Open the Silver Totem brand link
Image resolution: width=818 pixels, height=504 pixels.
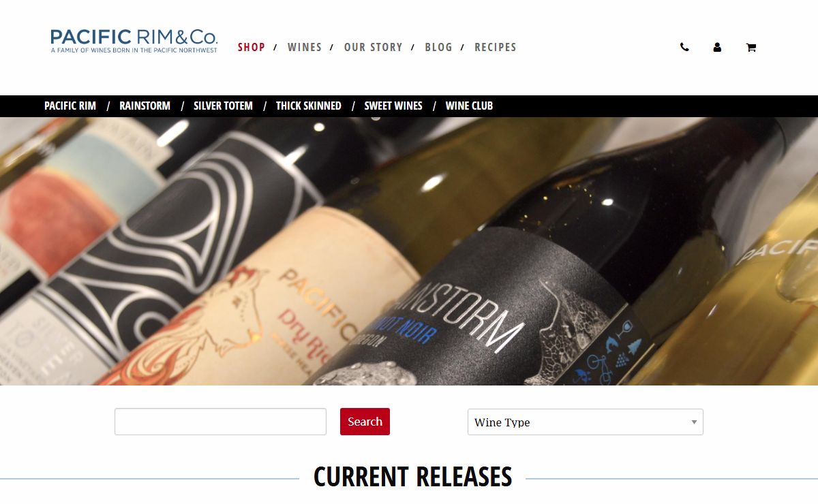click(223, 106)
